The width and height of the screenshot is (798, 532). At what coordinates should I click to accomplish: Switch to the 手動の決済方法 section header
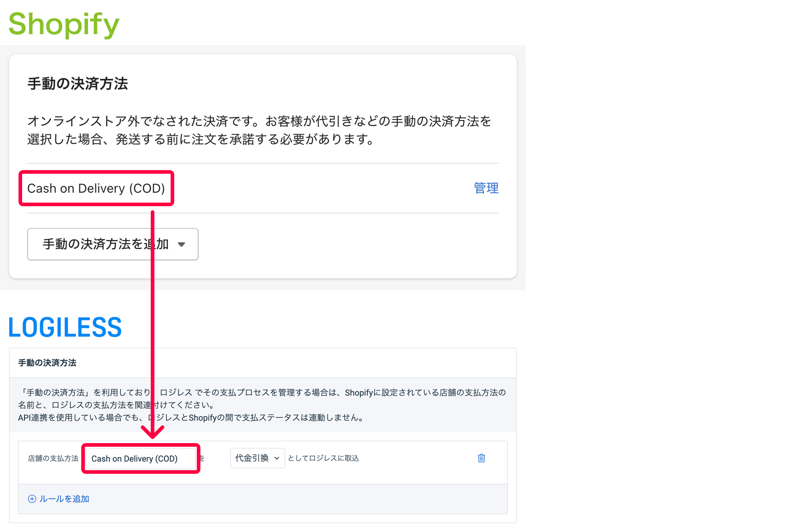(77, 83)
